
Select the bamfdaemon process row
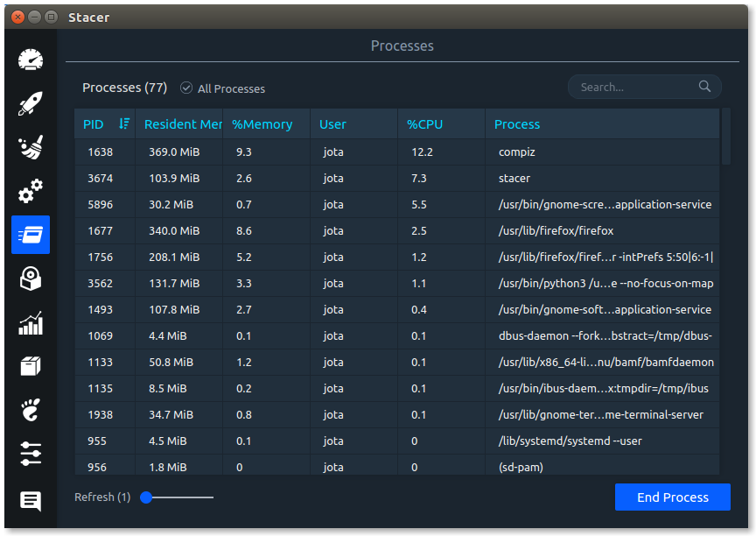pyautogui.click(x=396, y=362)
